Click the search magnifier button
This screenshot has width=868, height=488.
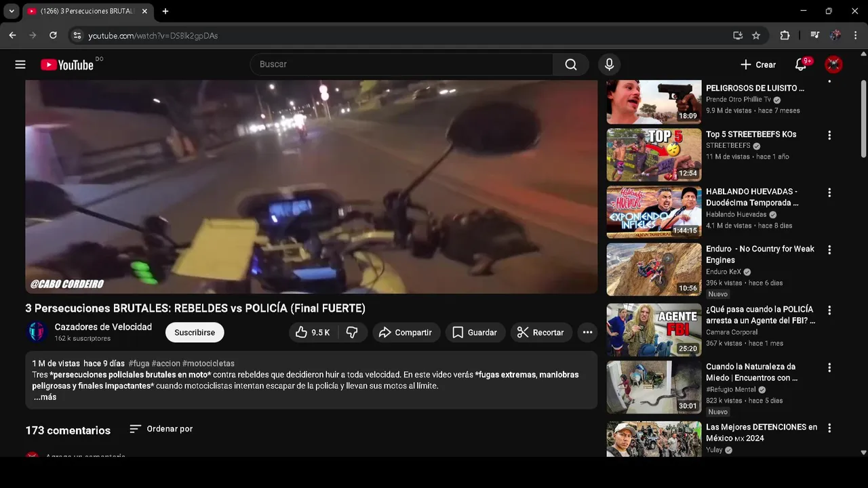click(x=571, y=64)
